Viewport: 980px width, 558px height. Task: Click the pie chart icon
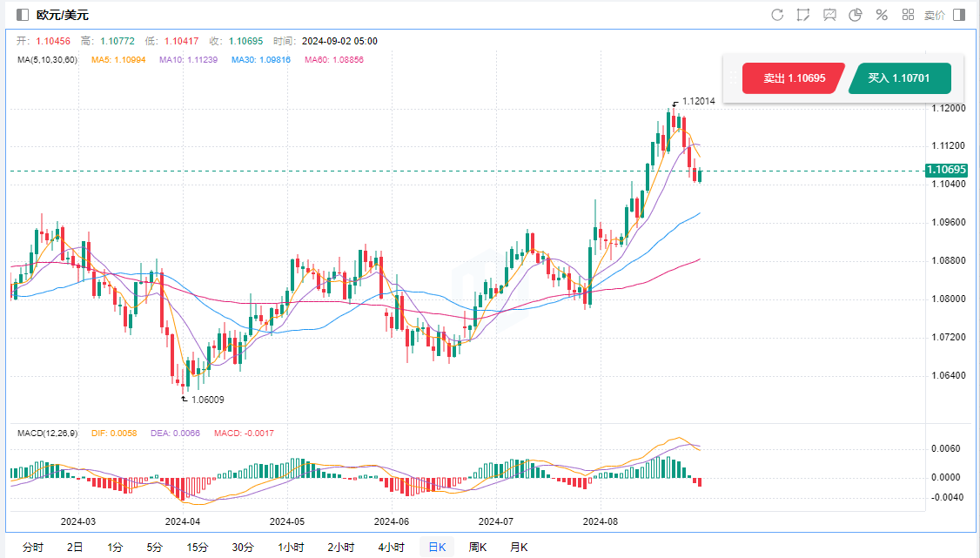tap(856, 15)
